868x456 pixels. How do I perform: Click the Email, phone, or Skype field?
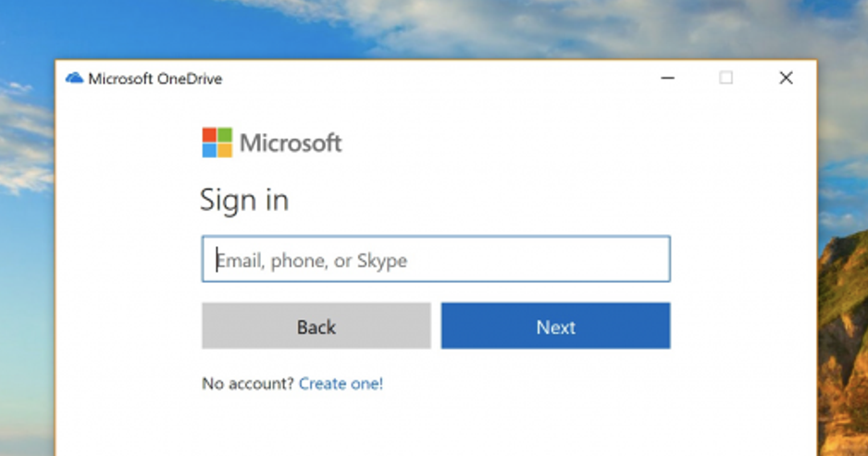click(436, 259)
